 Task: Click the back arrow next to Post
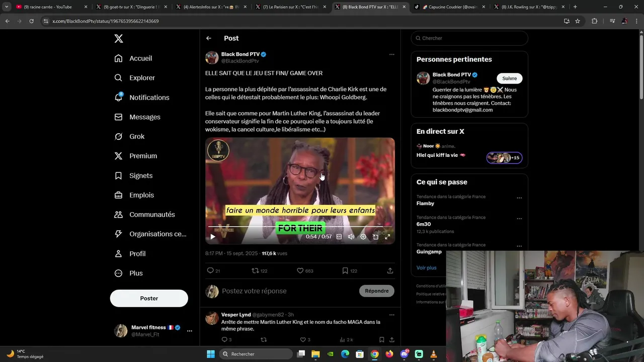point(209,38)
